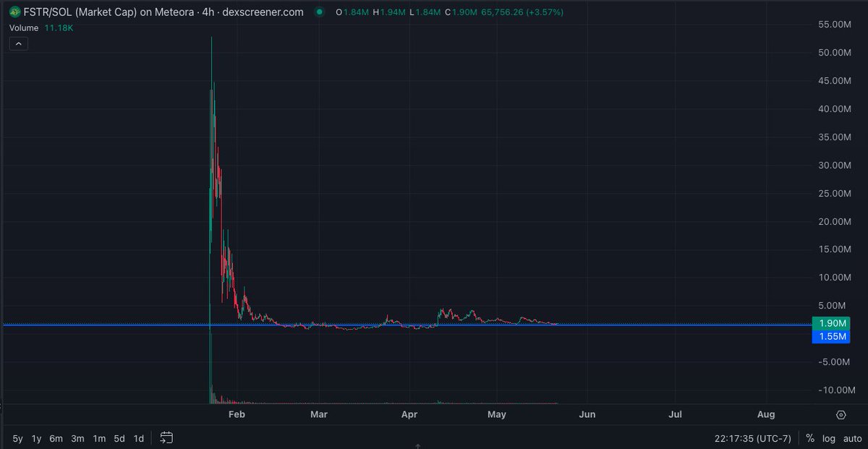Toggle logarithmic price scale with 'log'
Viewport: 868px width, 449px height.
pos(827,437)
